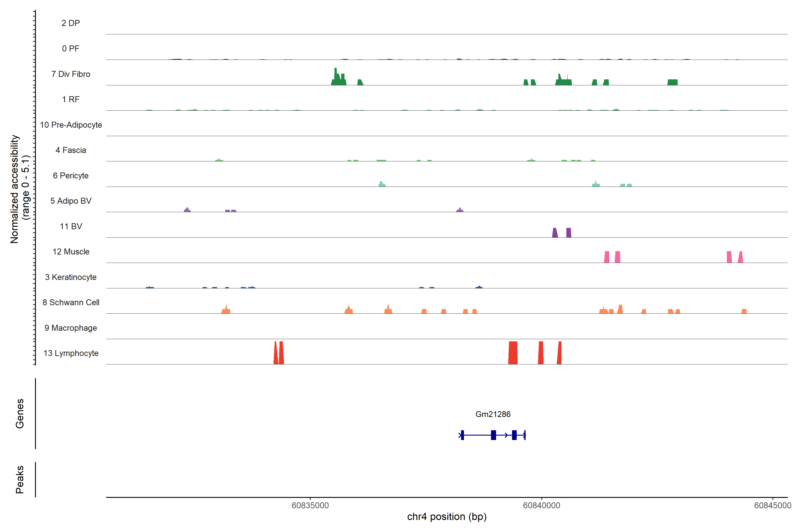The image size is (798, 532).
Task: Click the 13 Lymphocyte track label
Action: 70,353
